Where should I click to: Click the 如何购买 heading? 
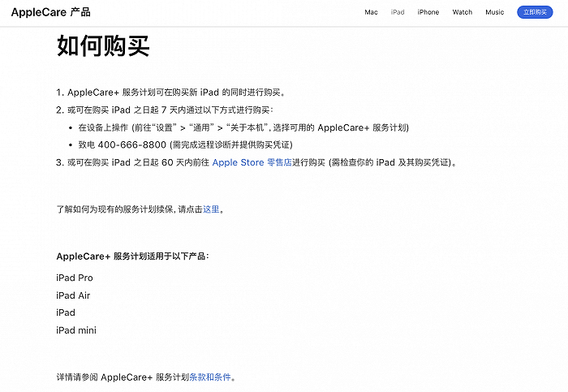(x=103, y=45)
